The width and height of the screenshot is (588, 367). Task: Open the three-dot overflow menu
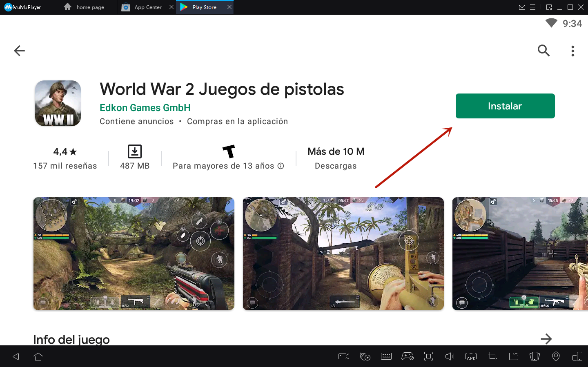(573, 51)
